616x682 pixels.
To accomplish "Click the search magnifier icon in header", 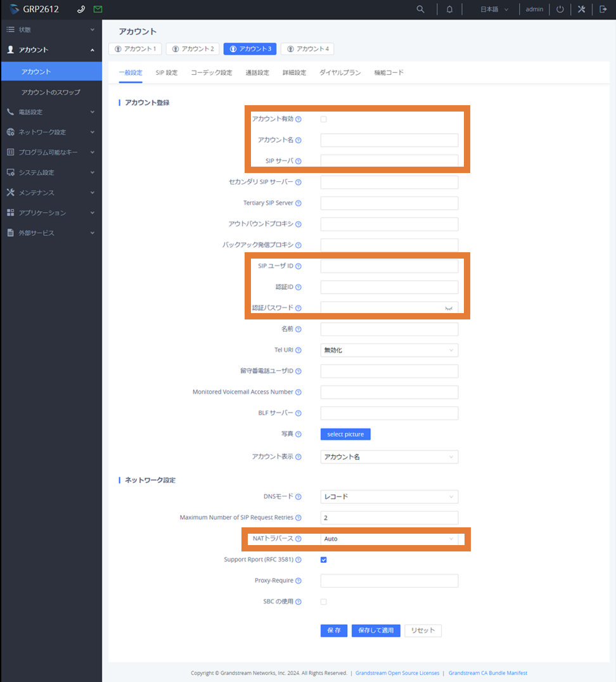I will [420, 10].
